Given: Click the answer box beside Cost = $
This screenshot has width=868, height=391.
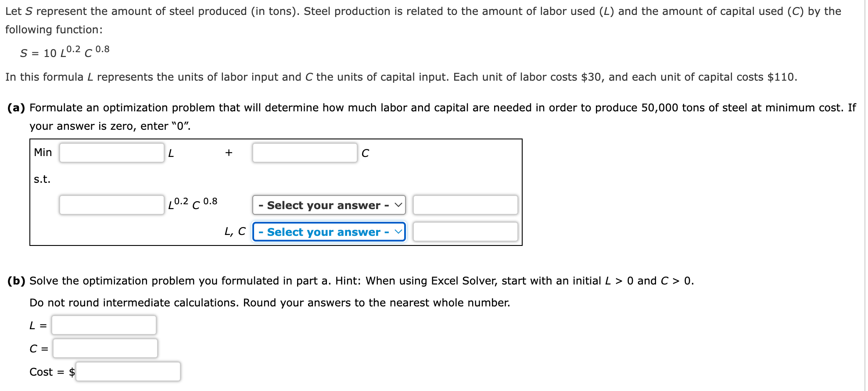Looking at the screenshot, I should (x=128, y=372).
